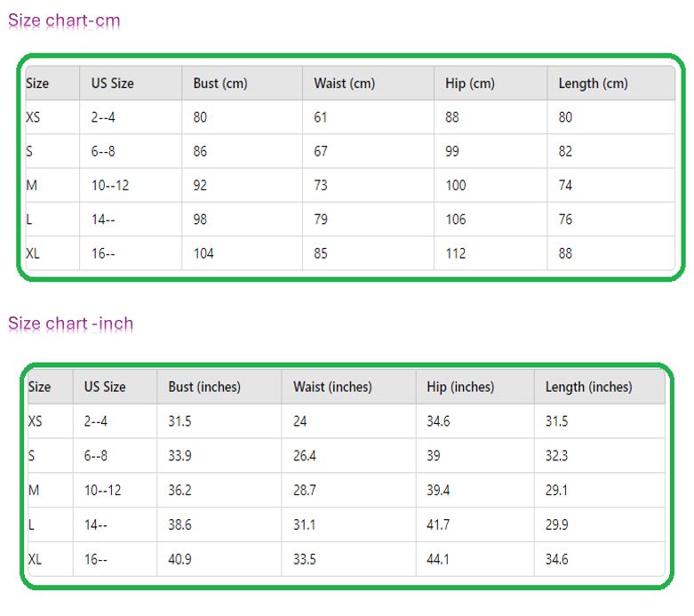Select the 'Length (cm)' column header

point(593,84)
